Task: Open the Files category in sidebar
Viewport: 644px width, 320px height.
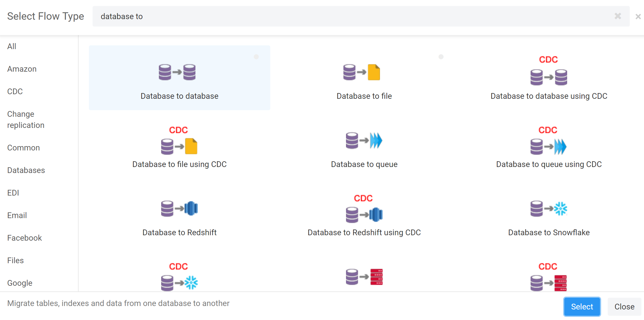Action: click(15, 260)
